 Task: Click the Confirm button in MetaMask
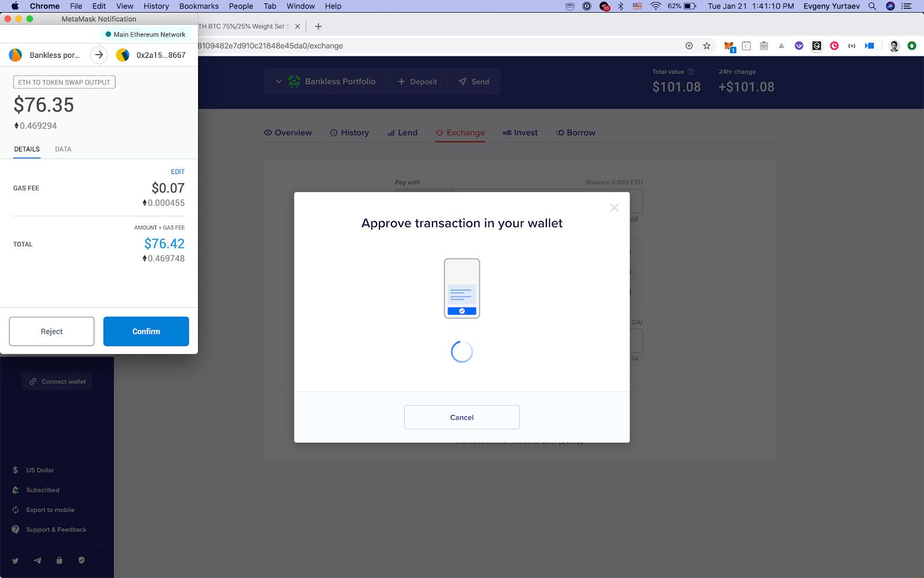click(146, 331)
